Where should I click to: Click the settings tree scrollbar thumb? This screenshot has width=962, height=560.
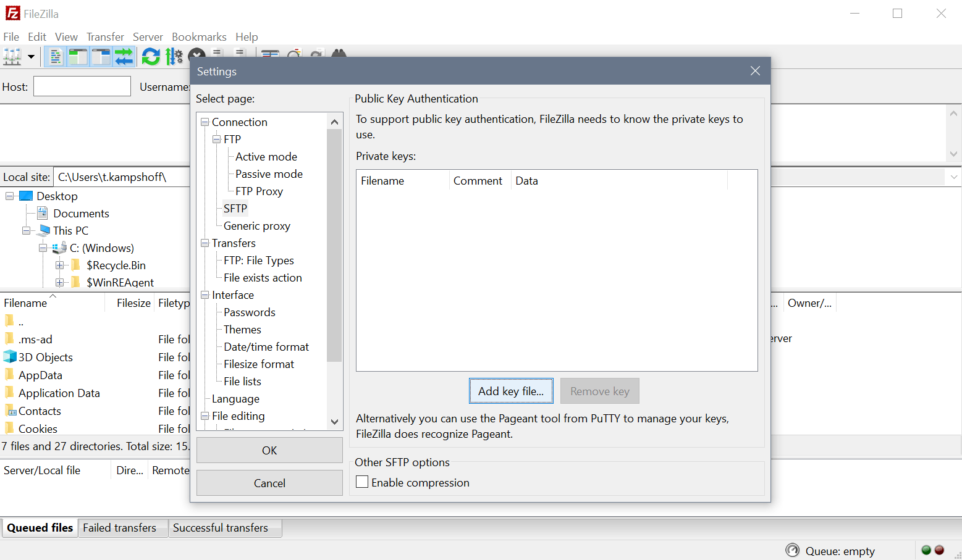click(334, 245)
